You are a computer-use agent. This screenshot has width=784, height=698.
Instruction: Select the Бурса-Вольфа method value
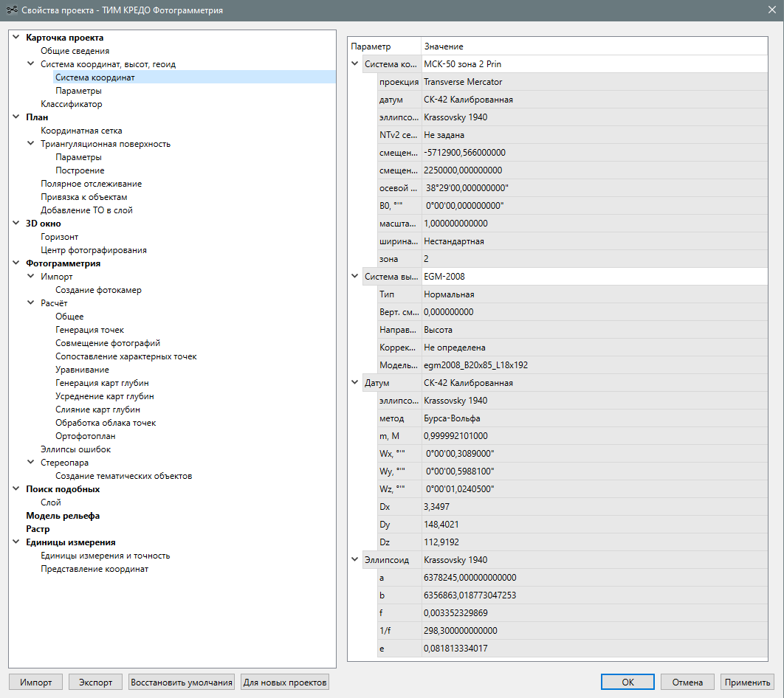[594, 418]
